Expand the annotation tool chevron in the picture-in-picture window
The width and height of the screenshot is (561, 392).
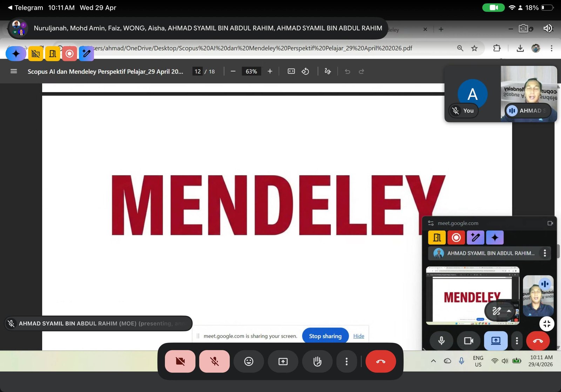pyautogui.click(x=509, y=311)
